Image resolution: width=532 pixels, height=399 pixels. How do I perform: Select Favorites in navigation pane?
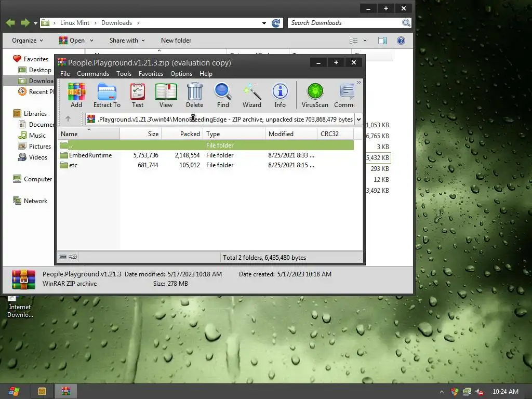[x=31, y=59]
